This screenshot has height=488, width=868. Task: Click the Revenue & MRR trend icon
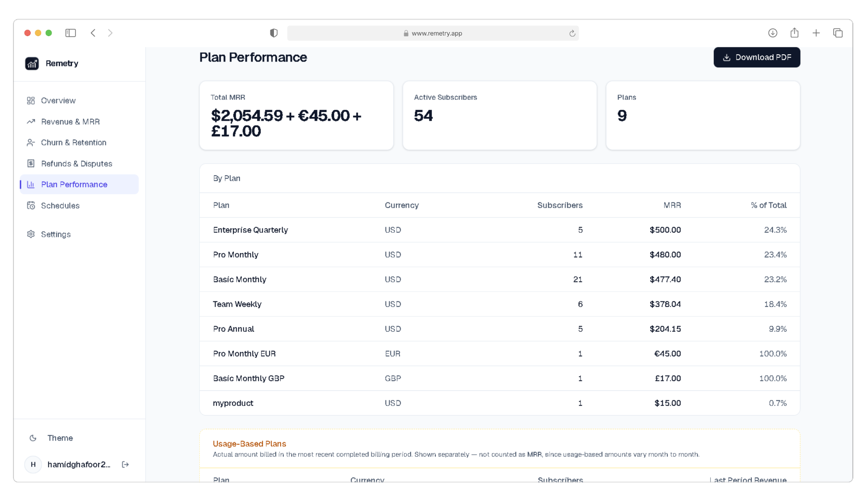pos(31,122)
